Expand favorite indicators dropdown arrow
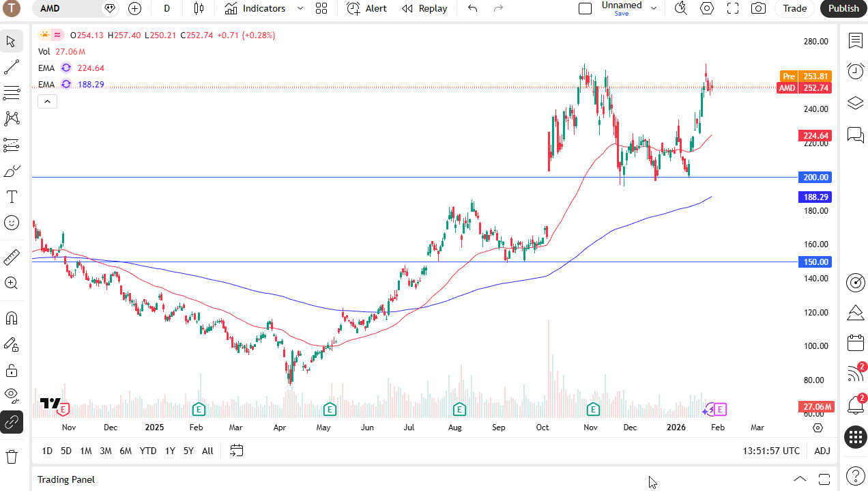The height and width of the screenshot is (491, 868). [300, 8]
